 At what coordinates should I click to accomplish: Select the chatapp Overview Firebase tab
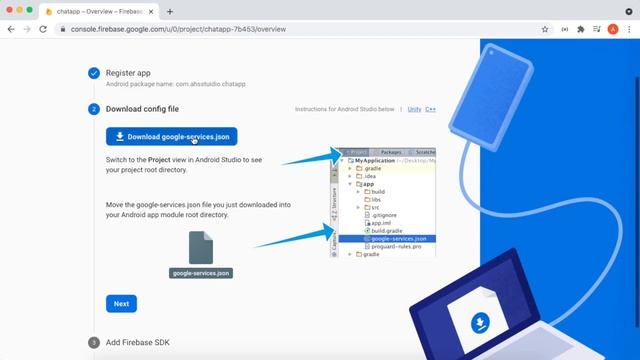(98, 11)
